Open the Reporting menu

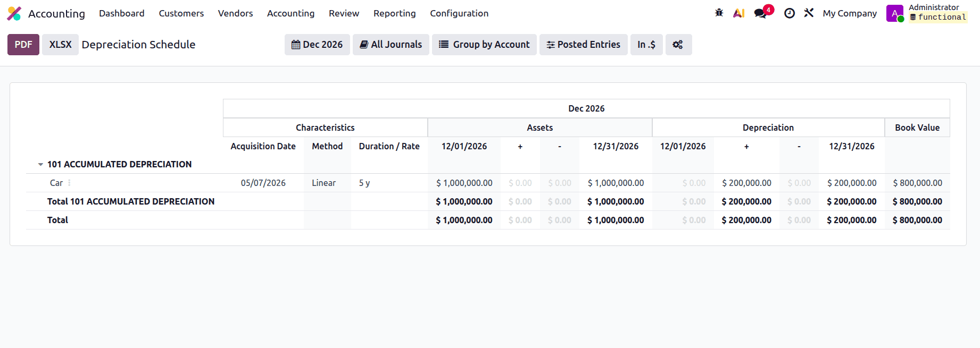pyautogui.click(x=395, y=13)
